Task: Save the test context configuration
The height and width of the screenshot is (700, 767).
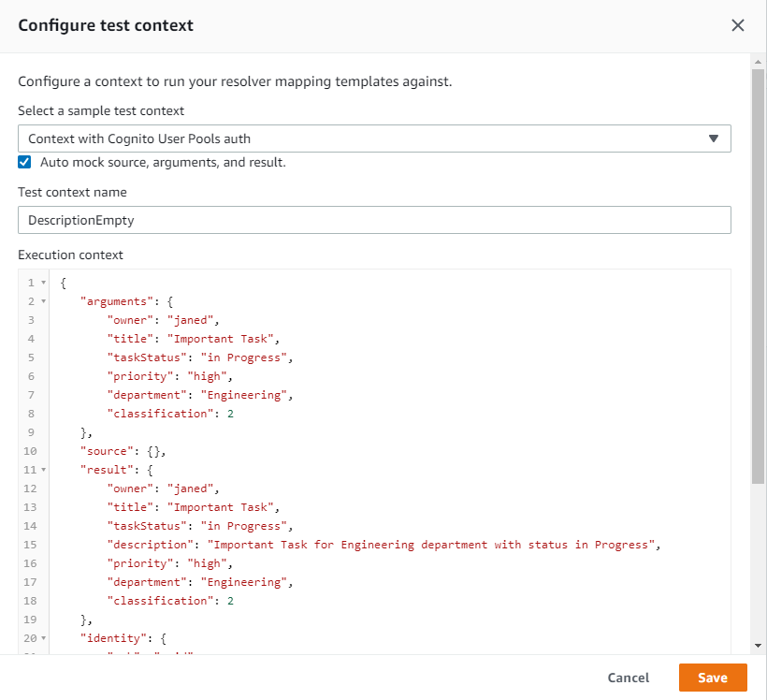Action: point(713,678)
